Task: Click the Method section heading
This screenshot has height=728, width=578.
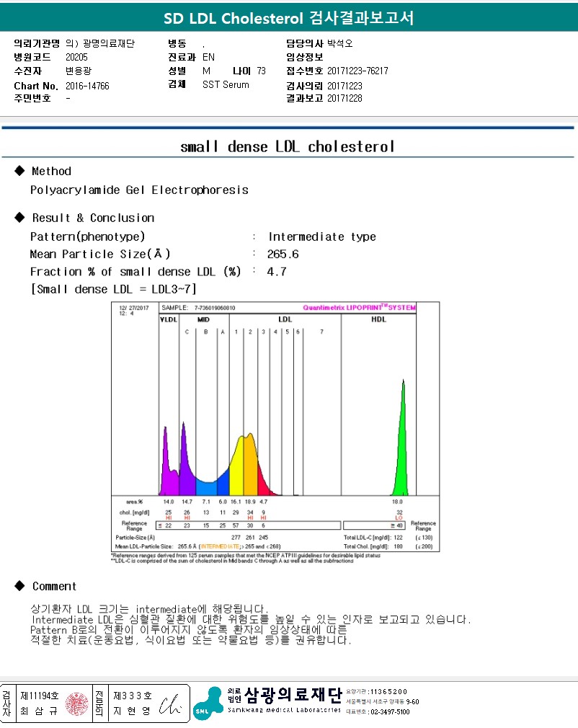Action: (x=51, y=172)
